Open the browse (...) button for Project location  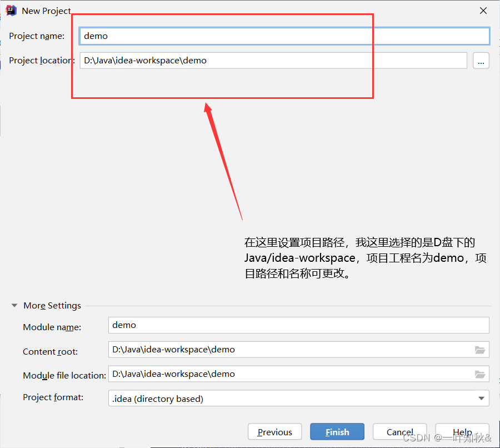(481, 60)
